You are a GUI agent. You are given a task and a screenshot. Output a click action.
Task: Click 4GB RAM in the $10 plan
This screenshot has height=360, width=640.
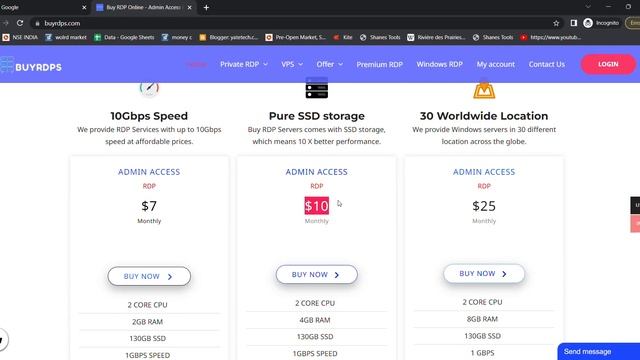coord(315,320)
